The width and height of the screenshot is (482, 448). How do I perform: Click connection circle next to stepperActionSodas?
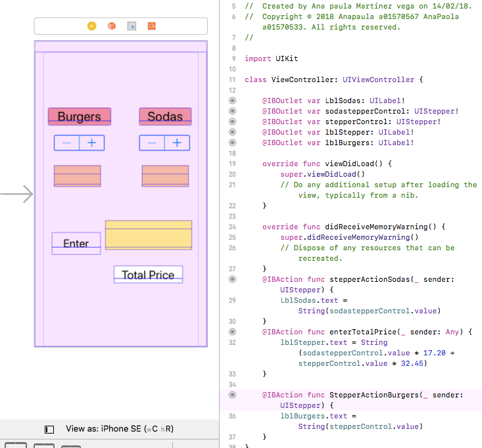[232, 279]
